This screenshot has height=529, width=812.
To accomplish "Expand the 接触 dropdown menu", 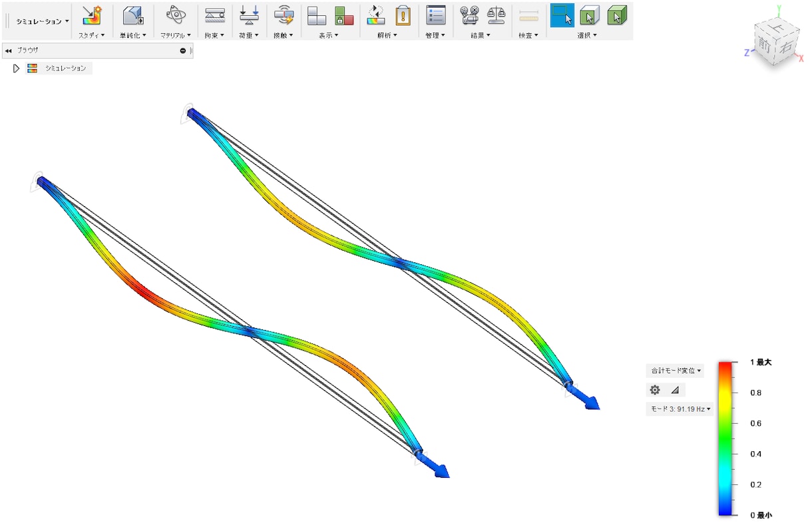I will [284, 35].
